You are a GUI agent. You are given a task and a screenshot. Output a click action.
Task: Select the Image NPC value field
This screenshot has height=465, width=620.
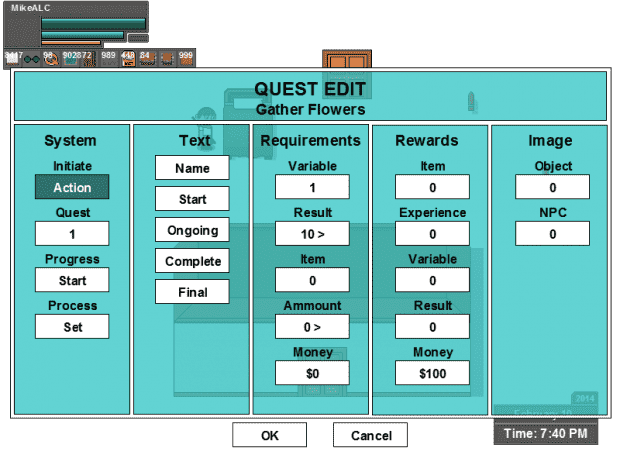(x=552, y=233)
